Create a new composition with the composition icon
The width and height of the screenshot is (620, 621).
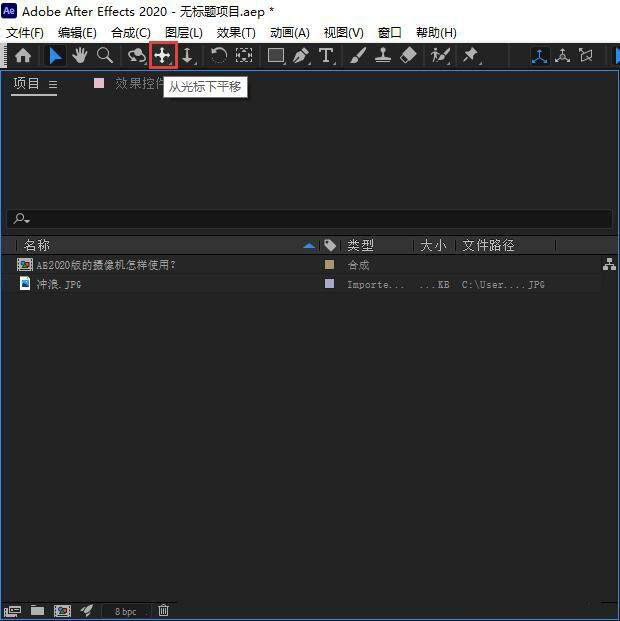click(62, 611)
